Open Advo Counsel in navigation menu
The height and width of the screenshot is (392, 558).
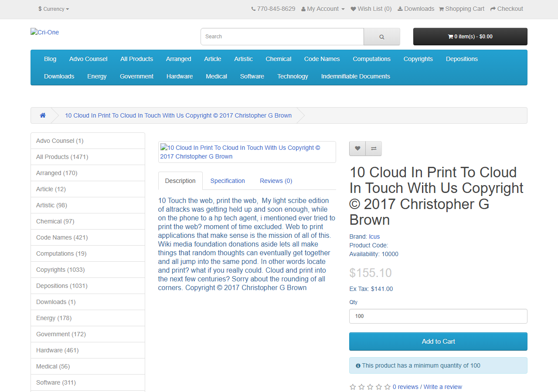[x=88, y=59]
